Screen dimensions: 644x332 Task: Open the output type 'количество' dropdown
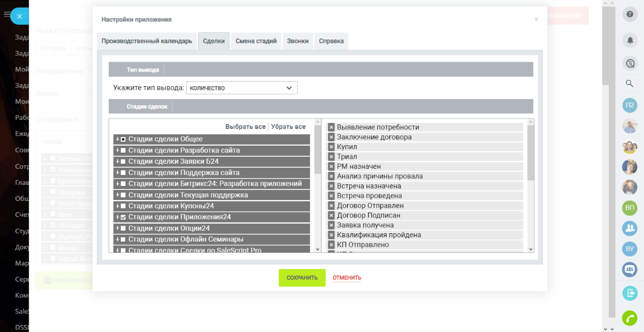pyautogui.click(x=242, y=88)
